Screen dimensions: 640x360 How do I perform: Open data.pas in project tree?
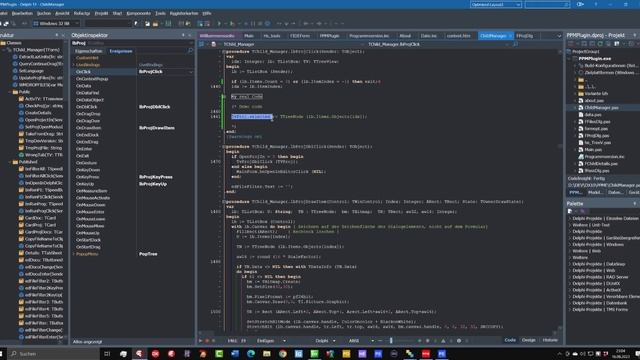pyautogui.click(x=594, y=115)
